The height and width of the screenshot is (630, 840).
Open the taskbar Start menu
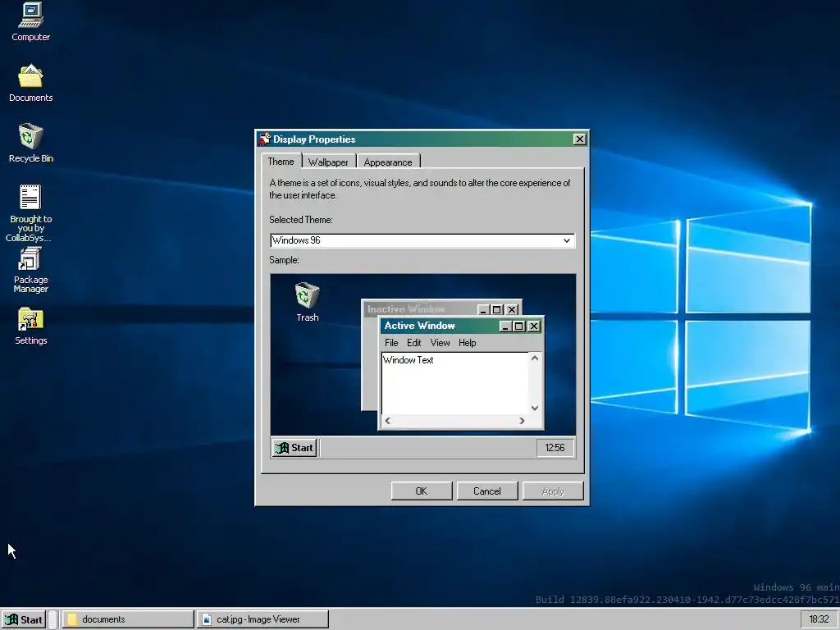click(24, 619)
